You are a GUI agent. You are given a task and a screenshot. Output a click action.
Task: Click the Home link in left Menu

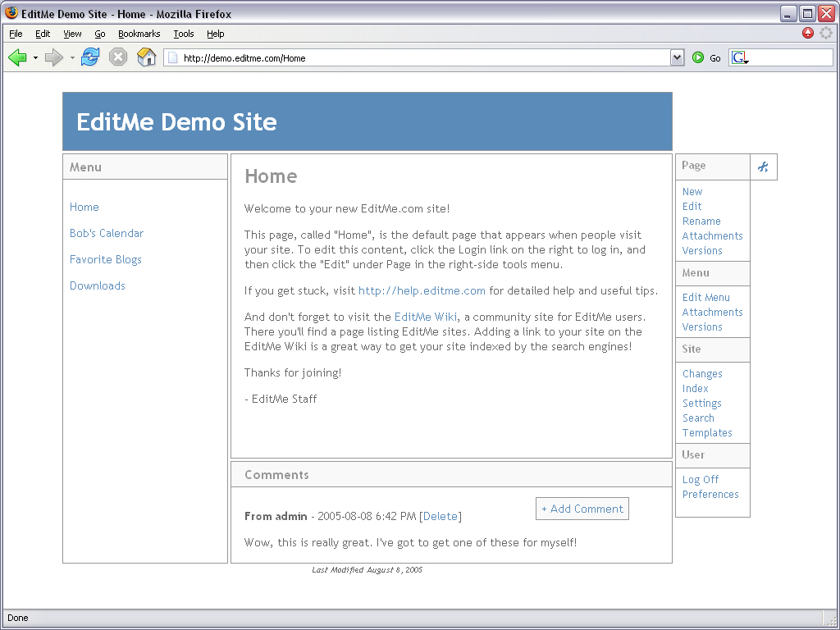(x=84, y=207)
